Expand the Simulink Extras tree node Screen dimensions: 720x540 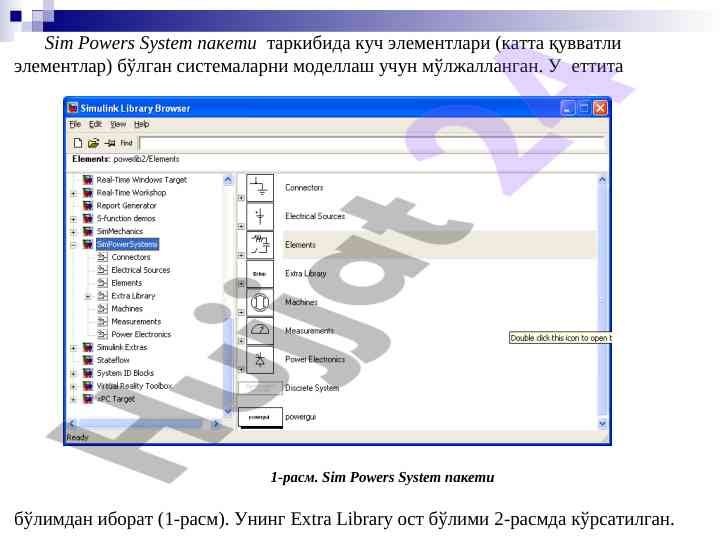(73, 348)
